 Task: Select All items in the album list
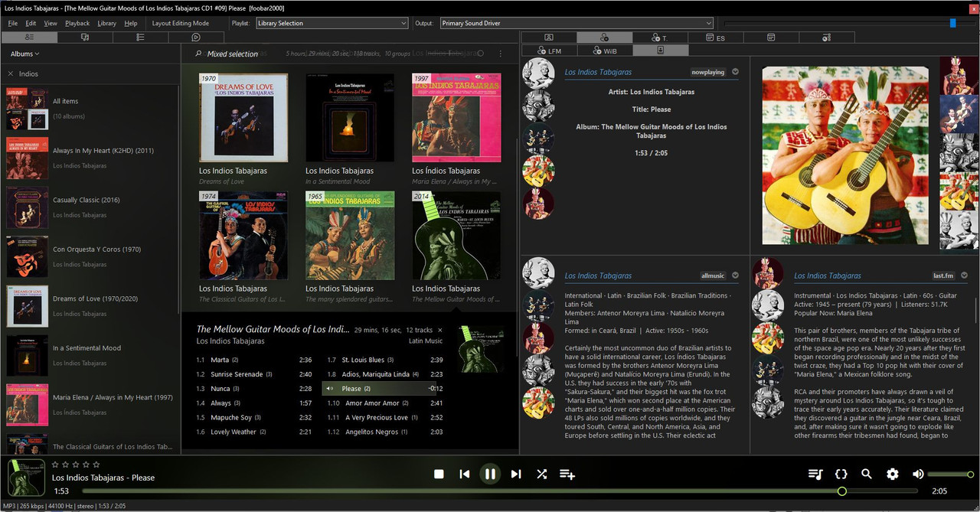(90, 108)
